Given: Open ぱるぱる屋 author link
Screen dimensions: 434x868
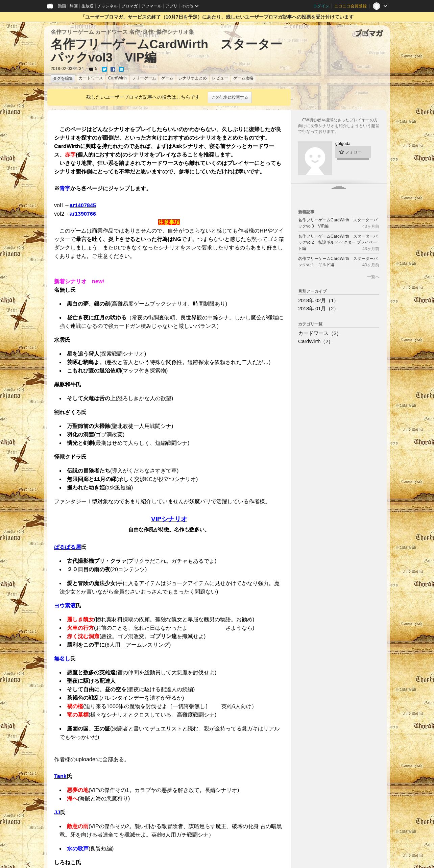Looking at the screenshot, I should pos(68,547).
